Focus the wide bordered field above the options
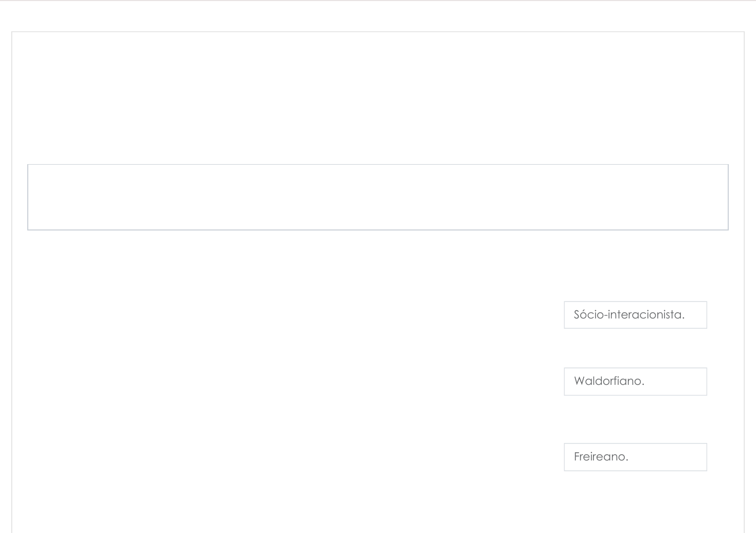 [x=377, y=197]
